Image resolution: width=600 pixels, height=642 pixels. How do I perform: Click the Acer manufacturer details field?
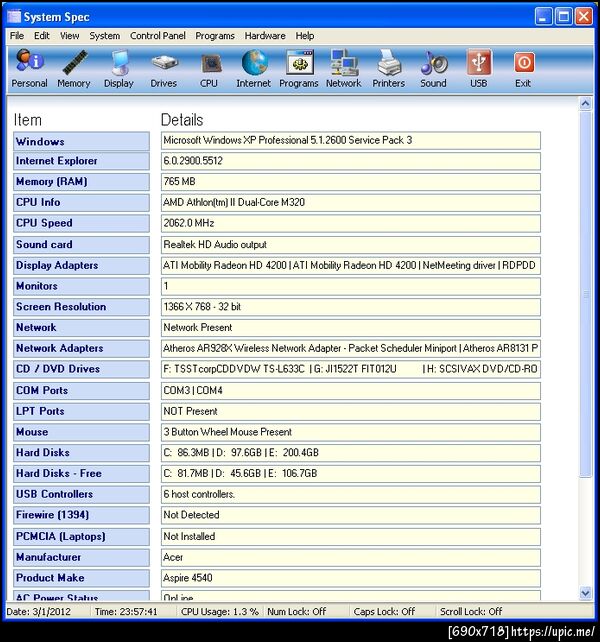coord(351,558)
